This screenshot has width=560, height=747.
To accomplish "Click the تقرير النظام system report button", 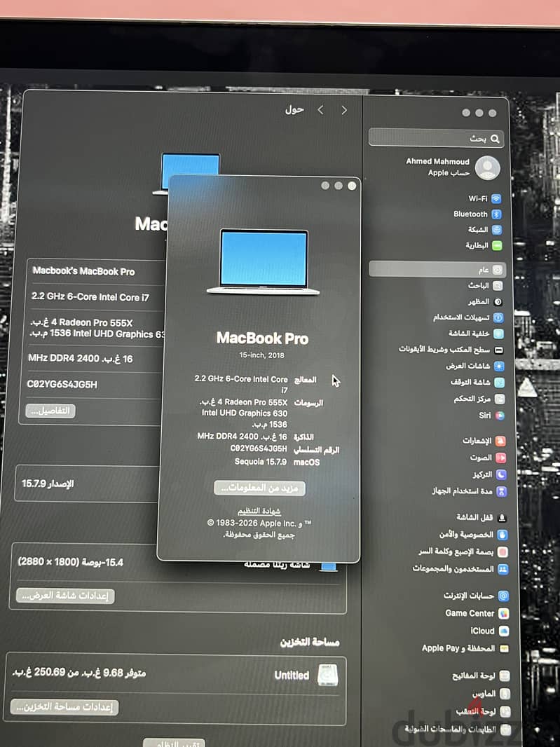I will pyautogui.click(x=175, y=743).
